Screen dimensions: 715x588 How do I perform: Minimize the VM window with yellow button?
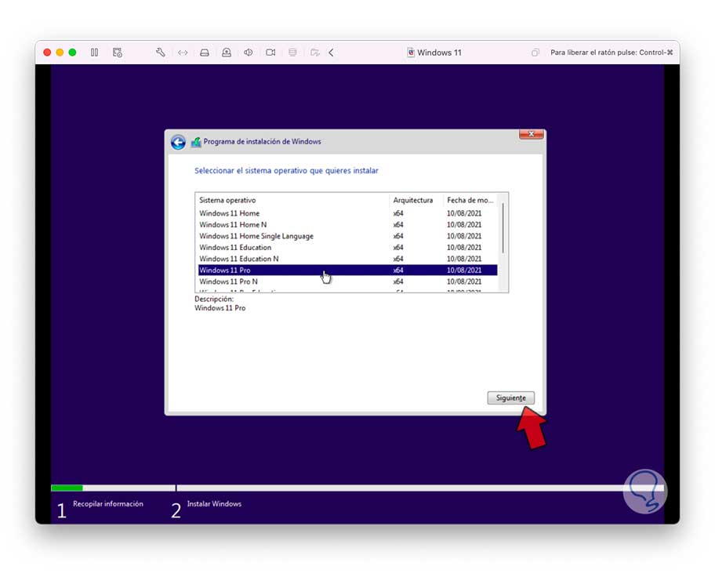(60, 53)
